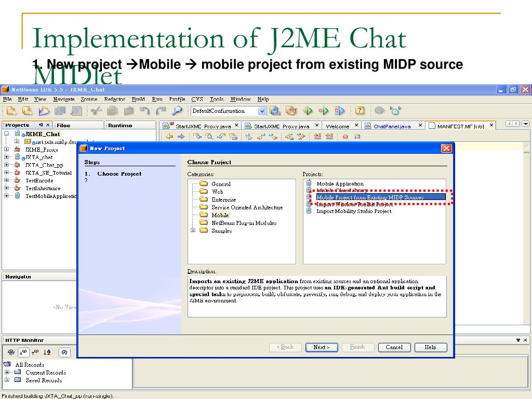This screenshot has width=532, height=399.
Task: Open the CVS menu
Action: pos(197,99)
